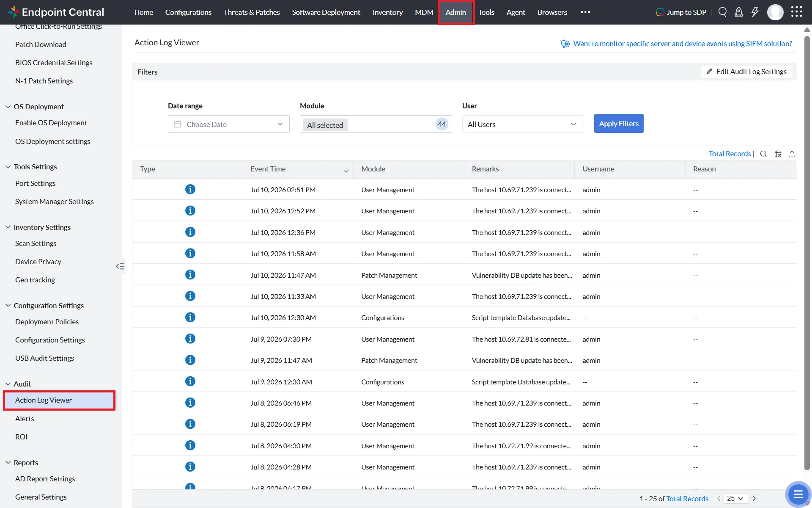812x508 pixels.
Task: Click the page vertical scrollbar
Action: click(x=807, y=253)
